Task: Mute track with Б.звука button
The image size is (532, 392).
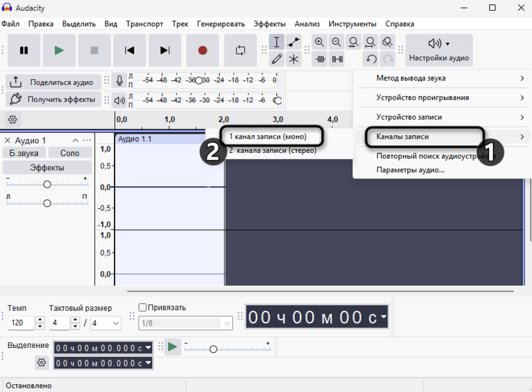Action: [24, 153]
